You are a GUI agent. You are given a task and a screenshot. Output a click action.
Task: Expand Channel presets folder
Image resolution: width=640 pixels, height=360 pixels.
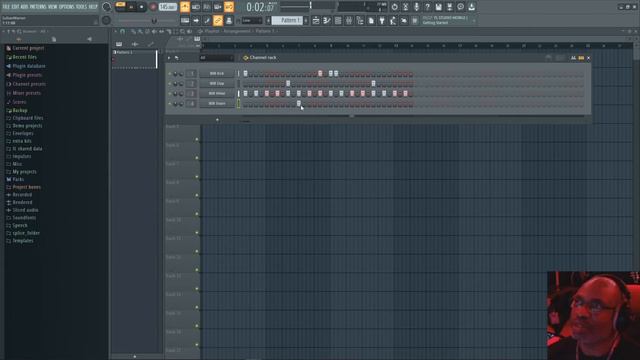(29, 84)
